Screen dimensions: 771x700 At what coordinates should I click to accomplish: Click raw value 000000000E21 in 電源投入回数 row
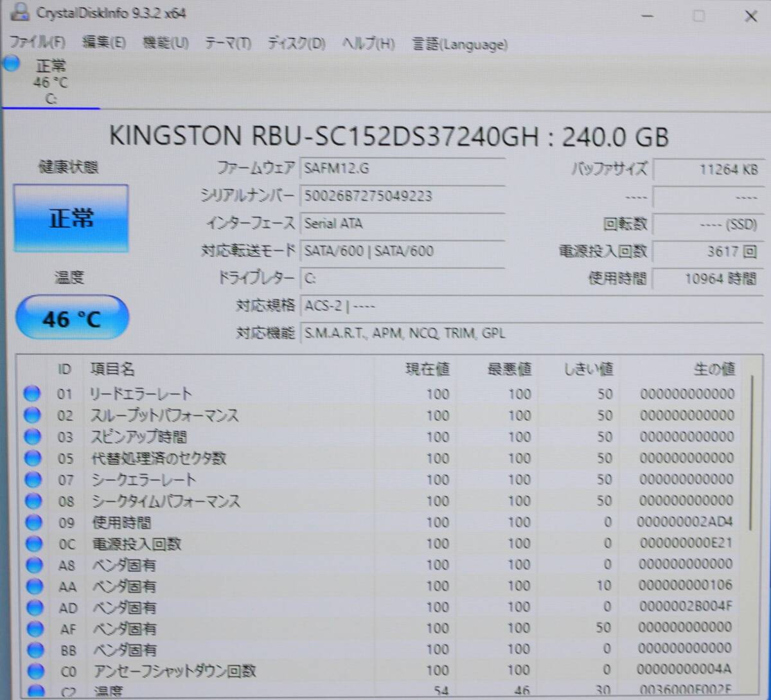click(686, 543)
